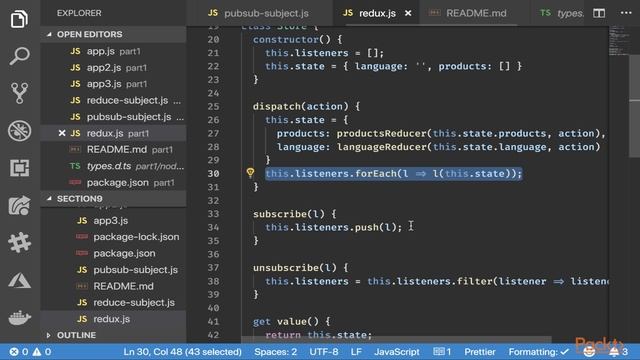Open the more actions ellipsis menu
The width and height of the screenshot is (640, 360).
click(626, 13)
